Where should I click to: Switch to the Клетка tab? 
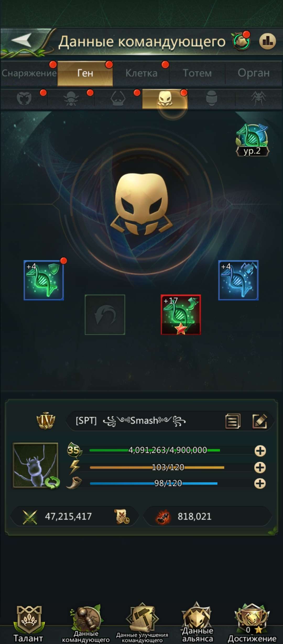(141, 73)
